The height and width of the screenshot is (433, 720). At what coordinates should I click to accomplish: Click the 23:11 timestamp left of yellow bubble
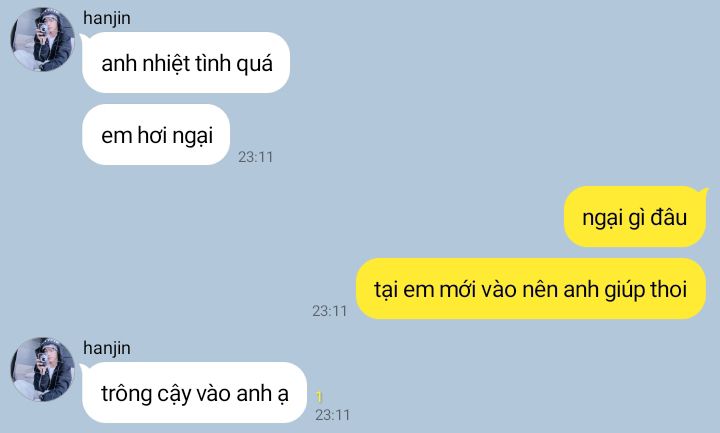tap(330, 311)
